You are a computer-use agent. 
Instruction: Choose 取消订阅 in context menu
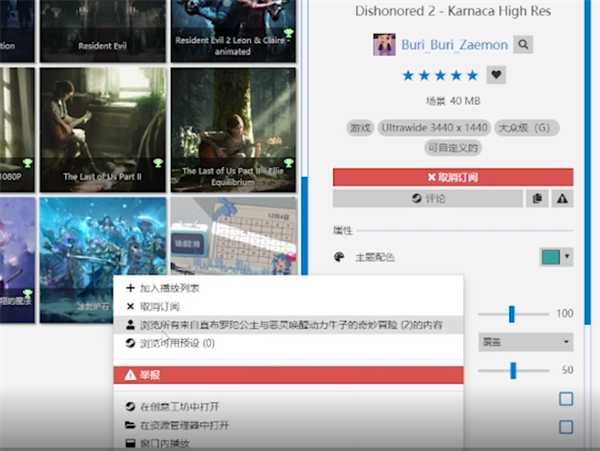(x=289, y=306)
